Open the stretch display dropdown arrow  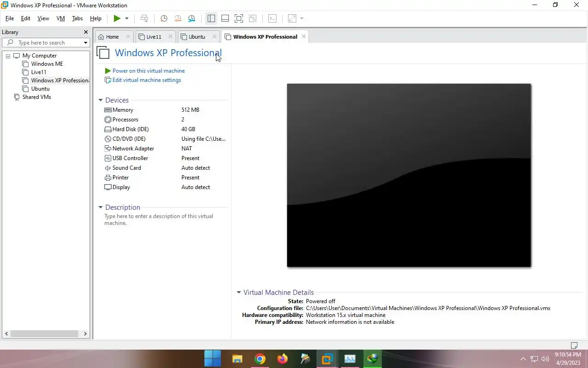pyautogui.click(x=302, y=18)
